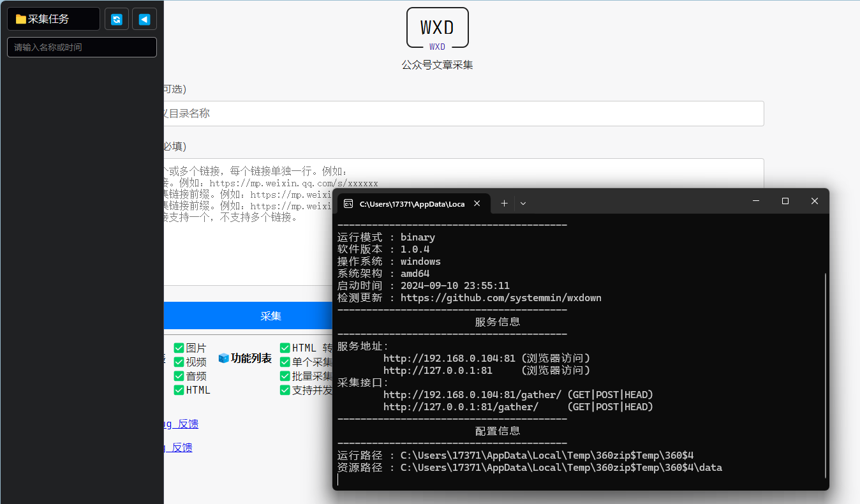The width and height of the screenshot is (860, 504).
Task: Toggle the 音频 checkbox off
Action: pyautogui.click(x=179, y=376)
